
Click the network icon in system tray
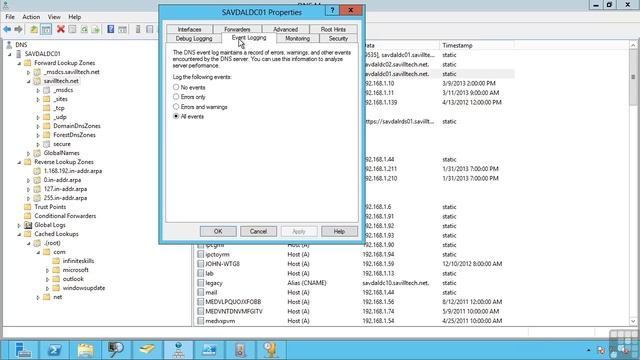pyautogui.click(x=601, y=350)
